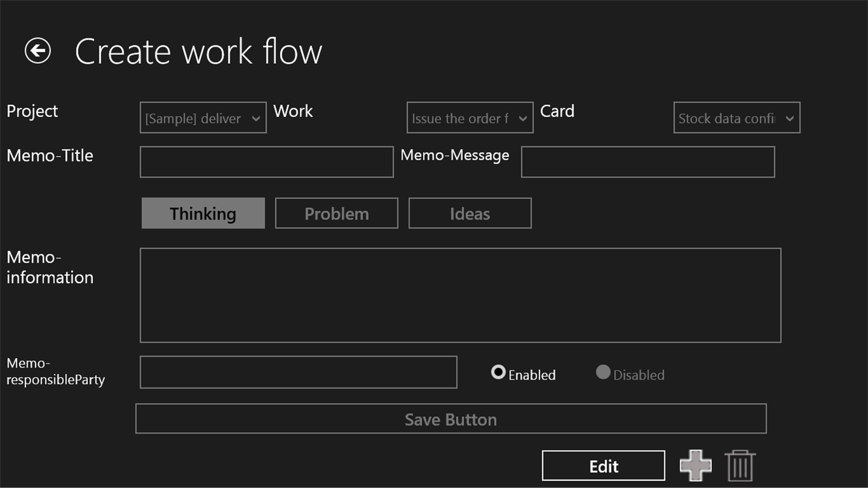Click the Memo-information text area

[461, 295]
